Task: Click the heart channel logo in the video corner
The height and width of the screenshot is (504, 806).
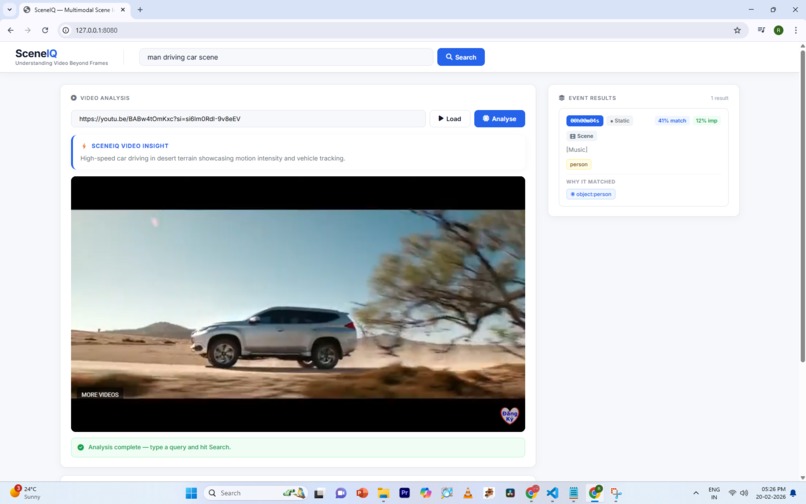Action: pos(509,416)
